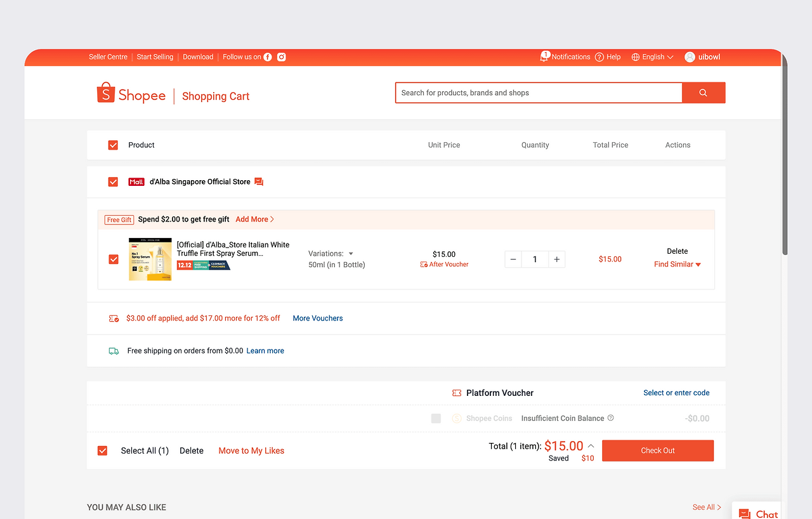Go to the Shopee home logo
The width and height of the screenshot is (812, 519).
pos(131,94)
